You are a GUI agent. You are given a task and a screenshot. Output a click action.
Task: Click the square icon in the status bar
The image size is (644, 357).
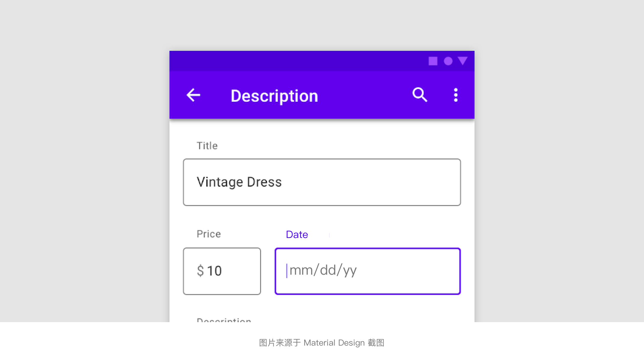point(433,61)
